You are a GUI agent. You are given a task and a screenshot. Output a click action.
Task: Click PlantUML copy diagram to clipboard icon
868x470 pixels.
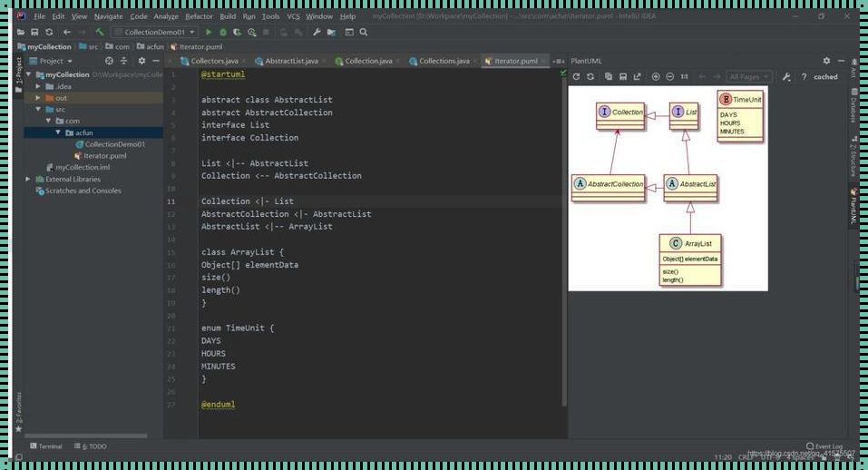click(609, 77)
